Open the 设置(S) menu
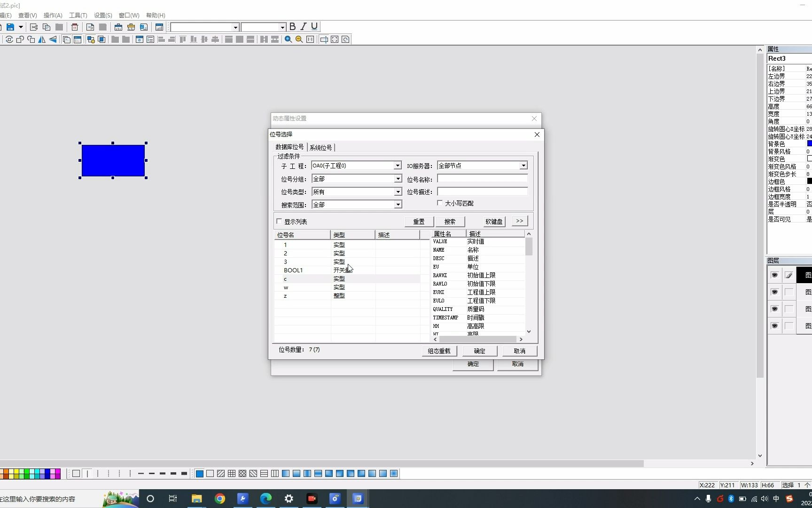The width and height of the screenshot is (812, 508). [103, 16]
